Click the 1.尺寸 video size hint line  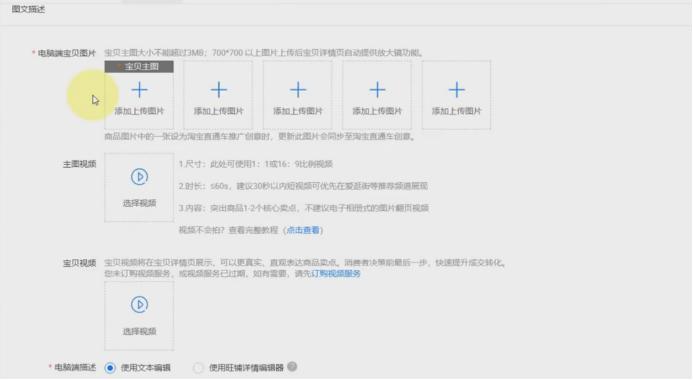[x=255, y=164]
